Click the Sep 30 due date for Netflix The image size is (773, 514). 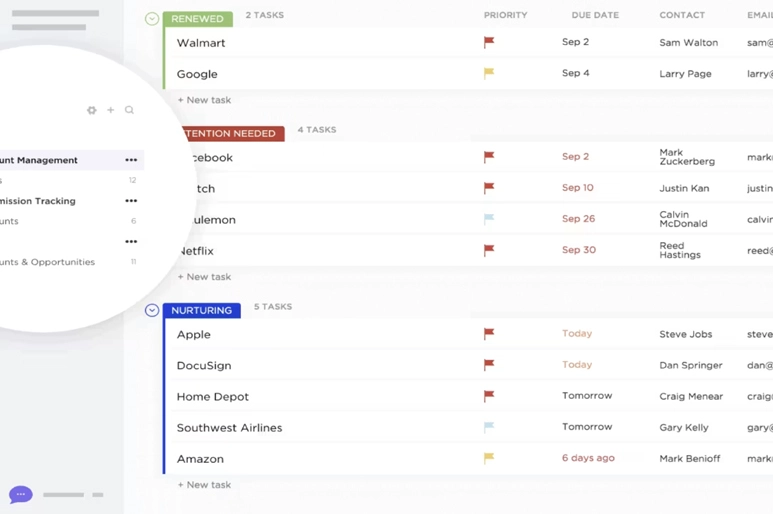[579, 250]
